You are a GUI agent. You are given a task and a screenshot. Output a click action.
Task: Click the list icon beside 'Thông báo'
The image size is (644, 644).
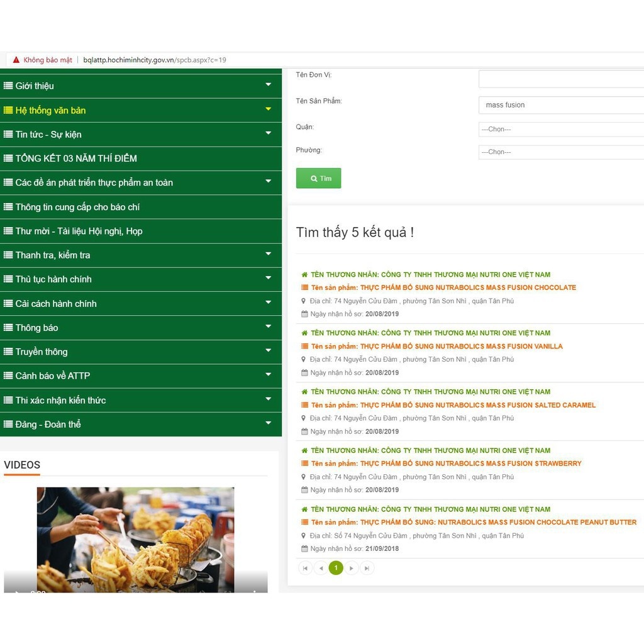pyautogui.click(x=8, y=328)
